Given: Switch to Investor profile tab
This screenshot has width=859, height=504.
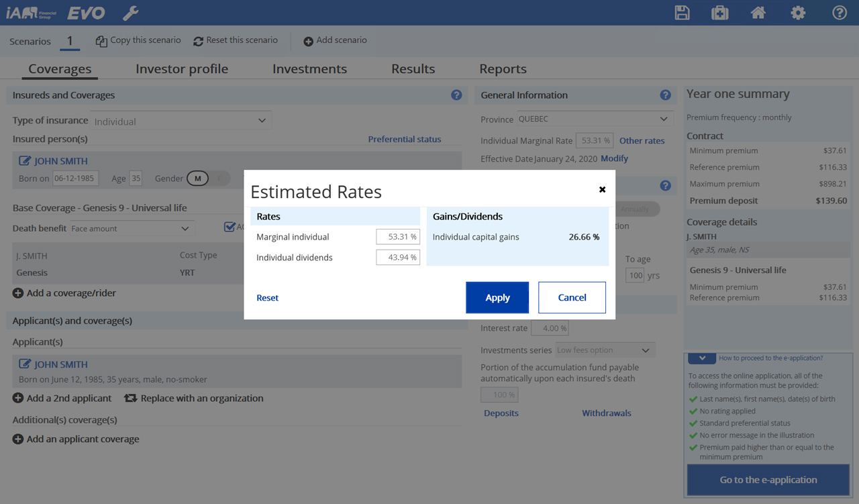Looking at the screenshot, I should point(182,69).
